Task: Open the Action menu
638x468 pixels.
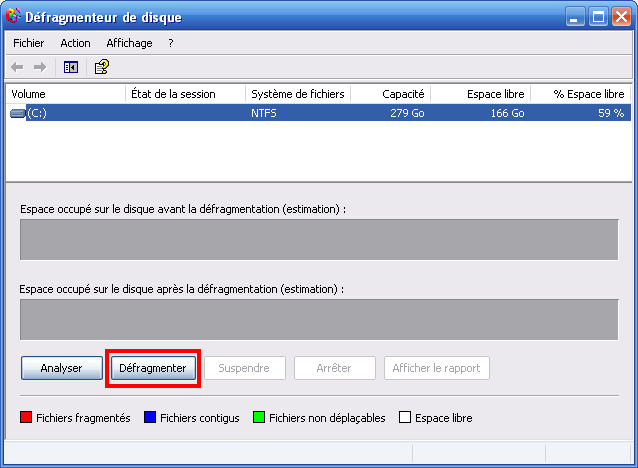Action: coord(75,43)
